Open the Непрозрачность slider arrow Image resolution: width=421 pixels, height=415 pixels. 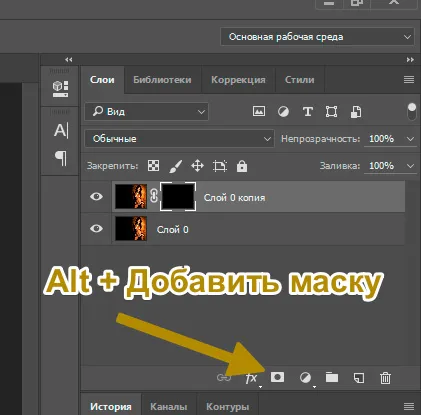[x=410, y=139]
